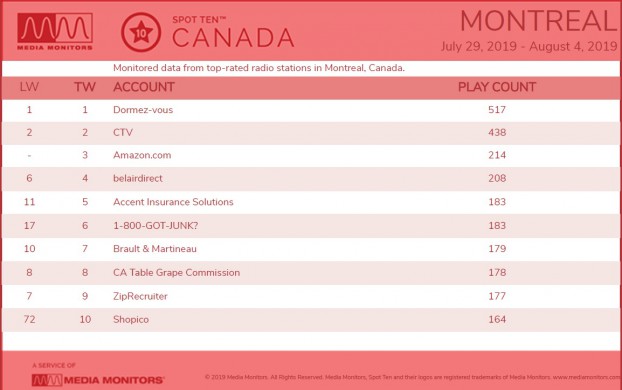This screenshot has width=622, height=390.
Task: Select the CANADA title text
Action: pos(233,38)
